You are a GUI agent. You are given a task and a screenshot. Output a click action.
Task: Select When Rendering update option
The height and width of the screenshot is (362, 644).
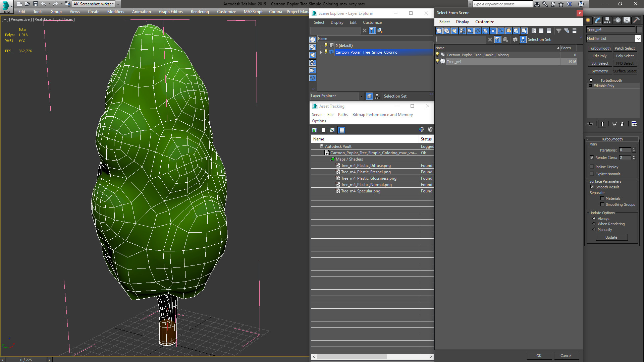pyautogui.click(x=594, y=224)
